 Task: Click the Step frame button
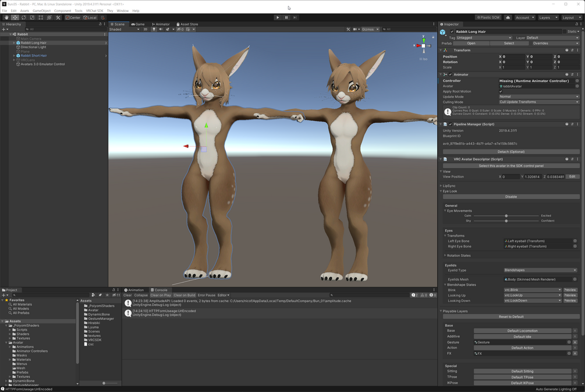(x=295, y=17)
